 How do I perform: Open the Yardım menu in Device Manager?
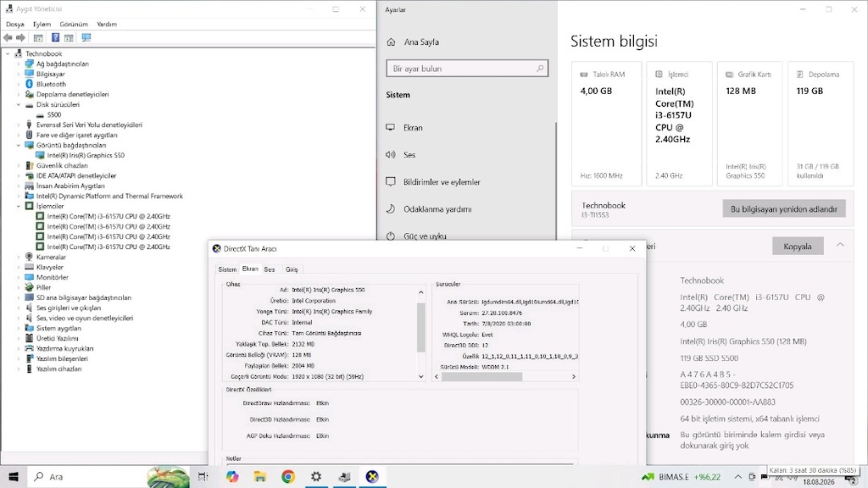tap(107, 25)
